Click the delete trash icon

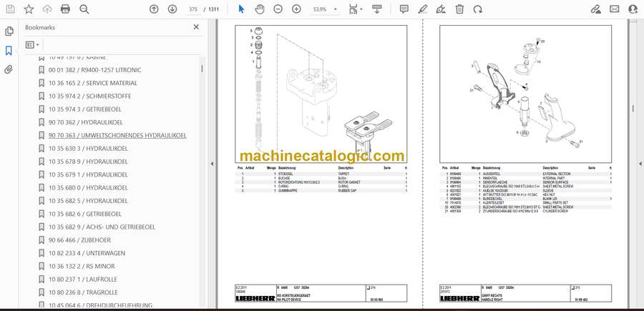[x=459, y=9]
